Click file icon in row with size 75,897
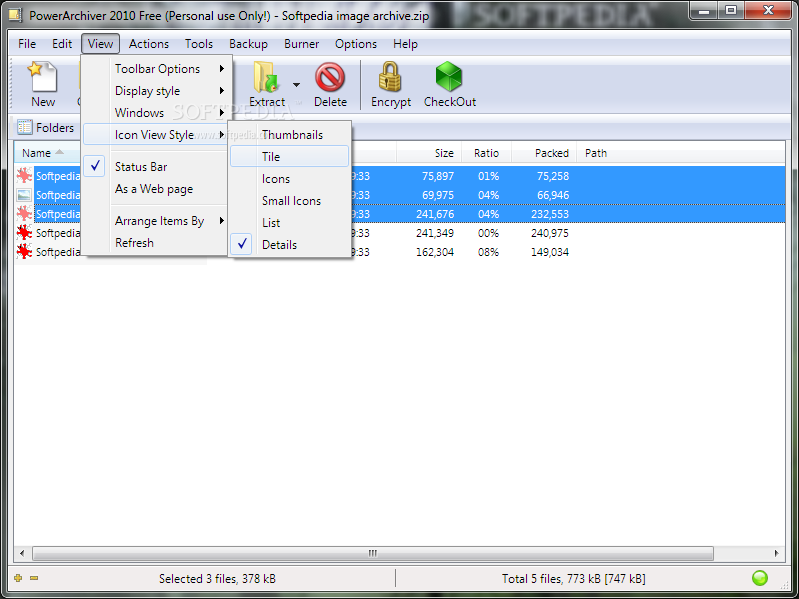 24,176
